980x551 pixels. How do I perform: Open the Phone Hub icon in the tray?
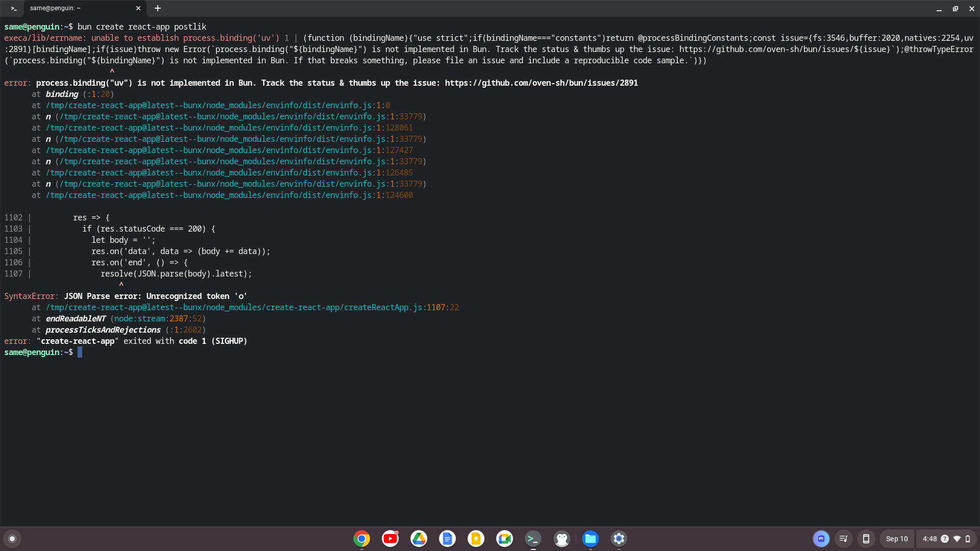866,538
